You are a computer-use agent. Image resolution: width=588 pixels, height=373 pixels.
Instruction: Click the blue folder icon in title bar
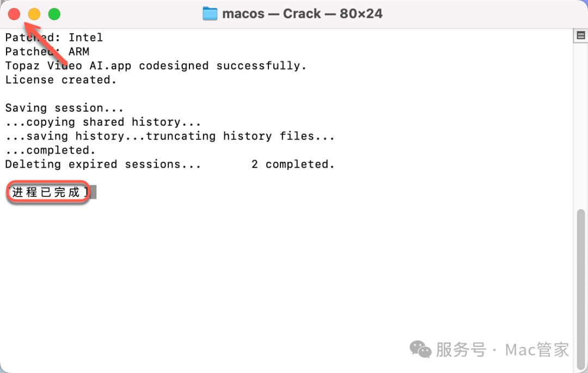[x=210, y=14]
